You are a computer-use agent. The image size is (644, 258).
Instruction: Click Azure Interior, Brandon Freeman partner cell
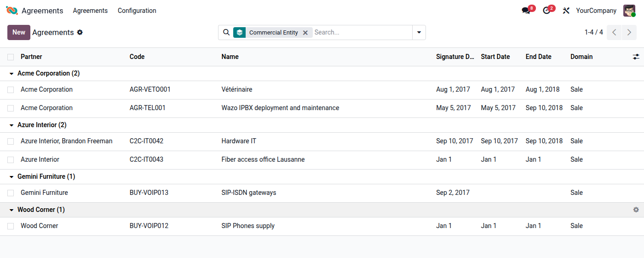pyautogui.click(x=67, y=141)
